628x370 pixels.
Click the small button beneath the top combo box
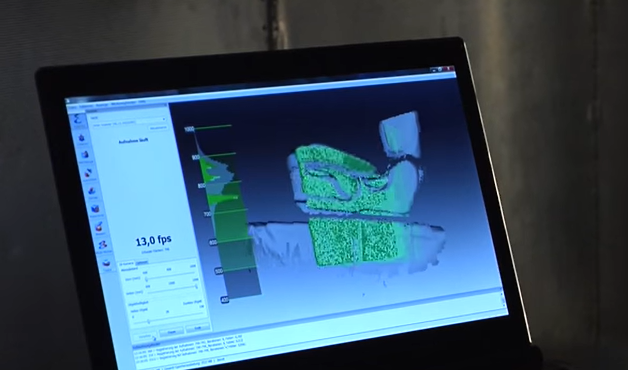click(158, 128)
